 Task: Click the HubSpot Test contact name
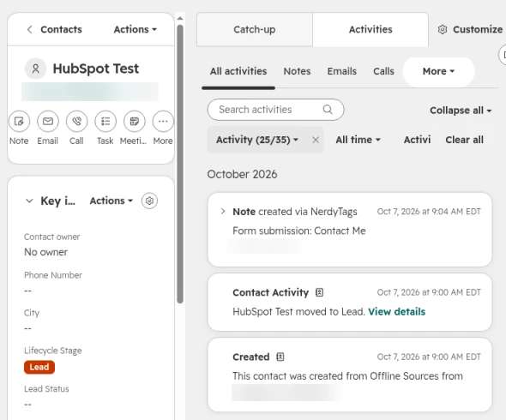click(96, 69)
